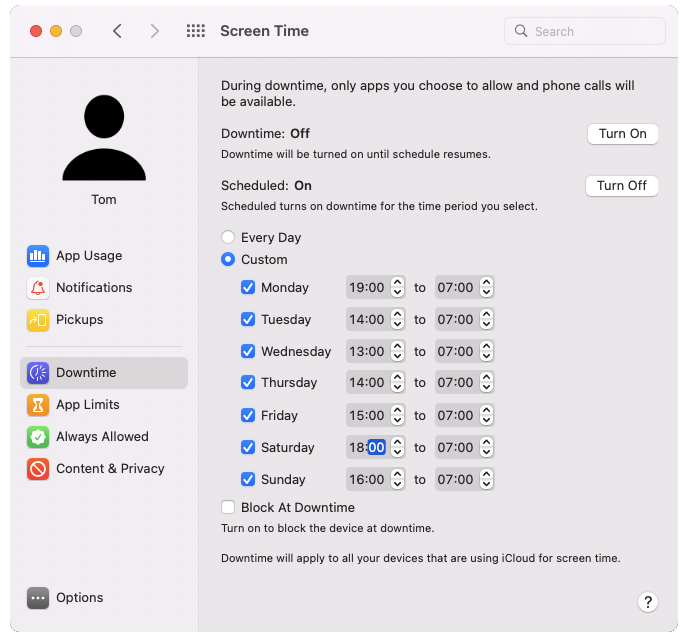This screenshot has width=681, height=642.
Task: Click Sunday end time stepper arrows
Action: tap(486, 479)
